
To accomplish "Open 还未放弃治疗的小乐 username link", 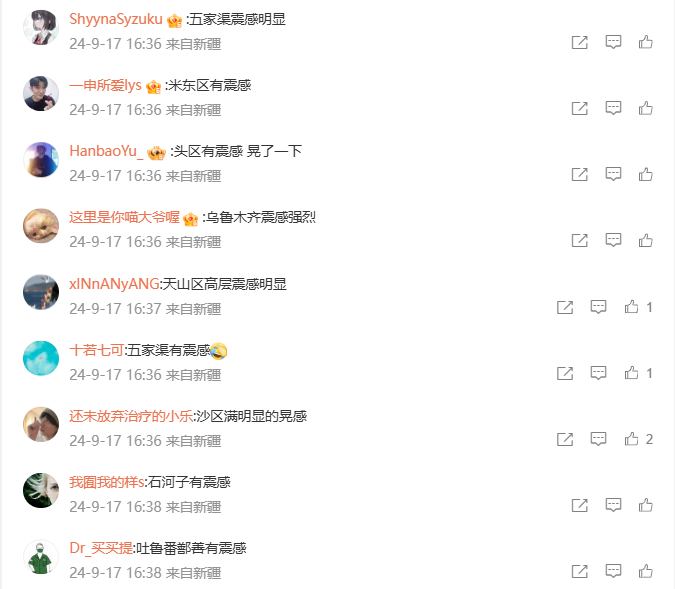I will [131, 416].
